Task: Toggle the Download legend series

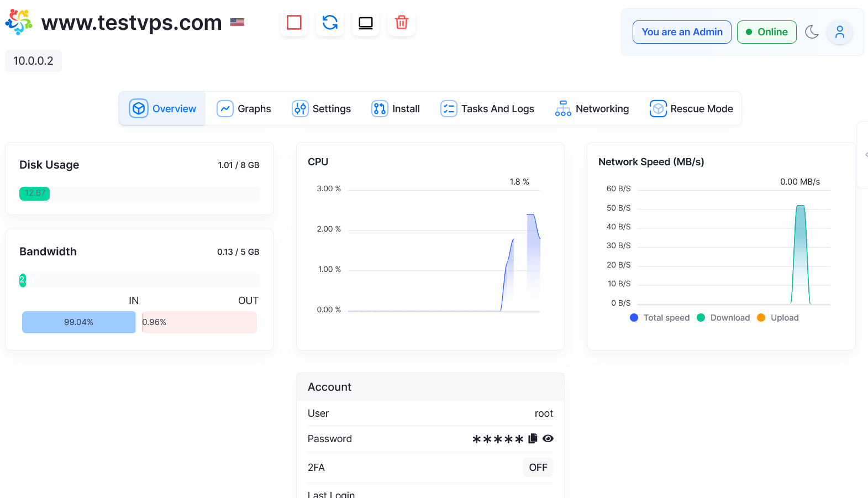Action: pos(723,318)
